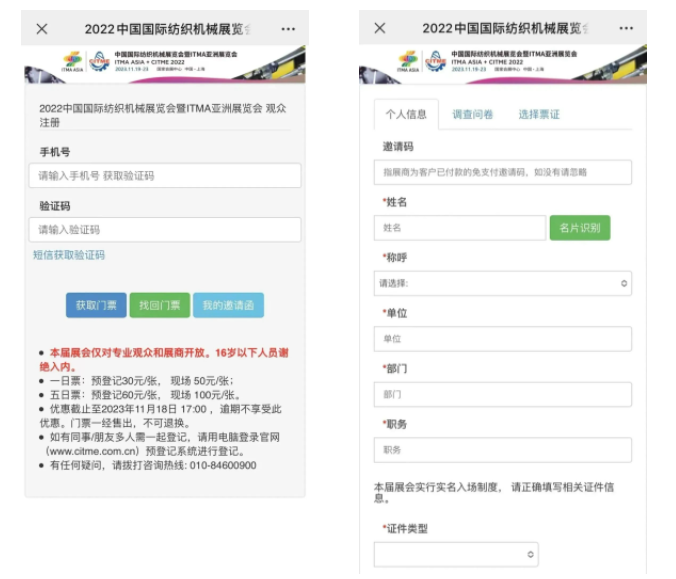Viewport: 676px width, 579px height.
Task: Open the 证件类型 dropdown
Action: tap(456, 554)
